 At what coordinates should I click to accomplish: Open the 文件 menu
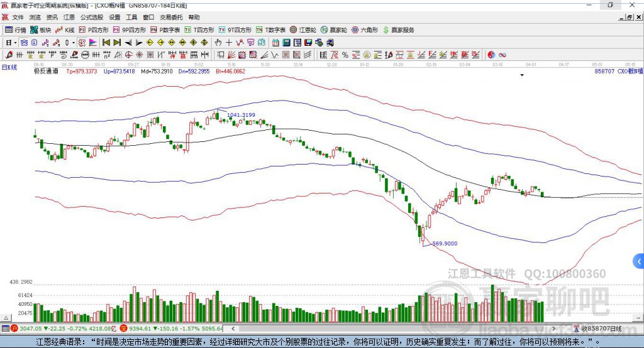pos(18,17)
